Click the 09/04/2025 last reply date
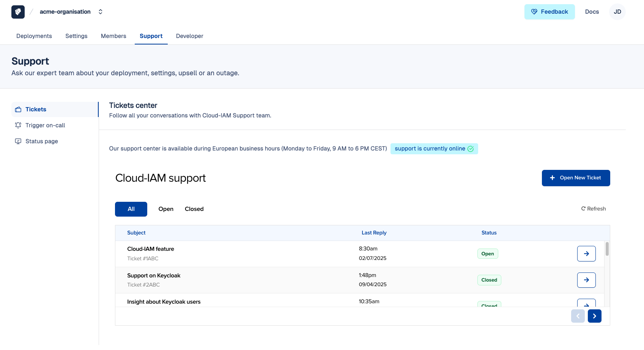This screenshot has height=350, width=644. pyautogui.click(x=373, y=284)
